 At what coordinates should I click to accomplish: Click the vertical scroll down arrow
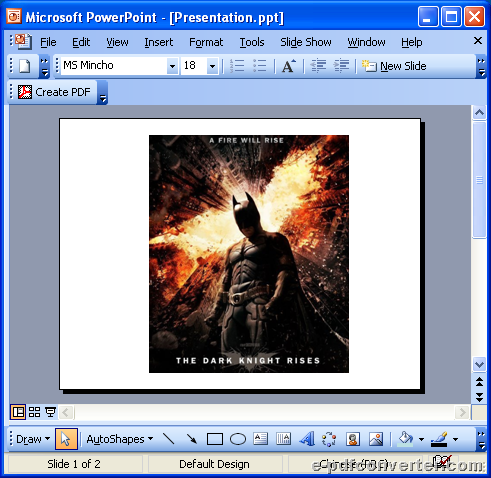click(479, 364)
